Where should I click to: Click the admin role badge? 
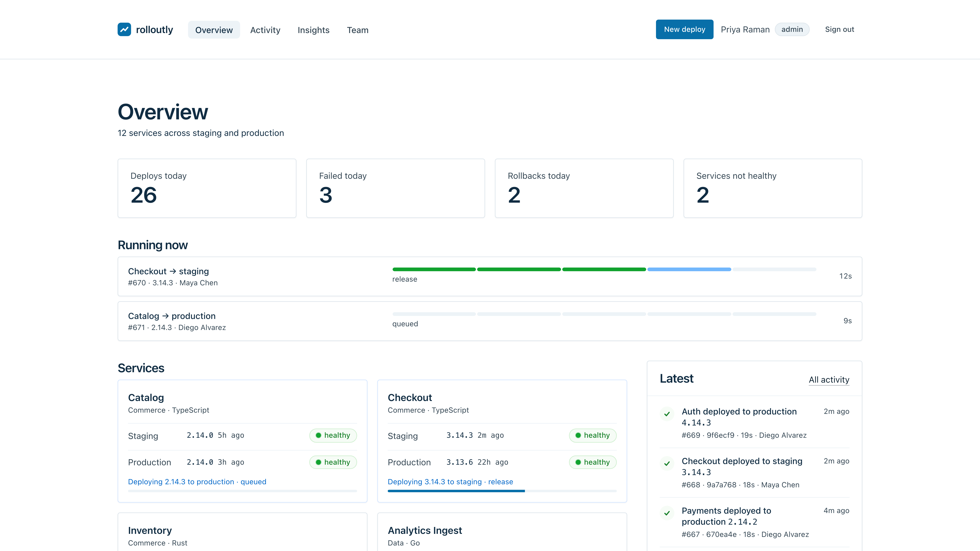[792, 29]
